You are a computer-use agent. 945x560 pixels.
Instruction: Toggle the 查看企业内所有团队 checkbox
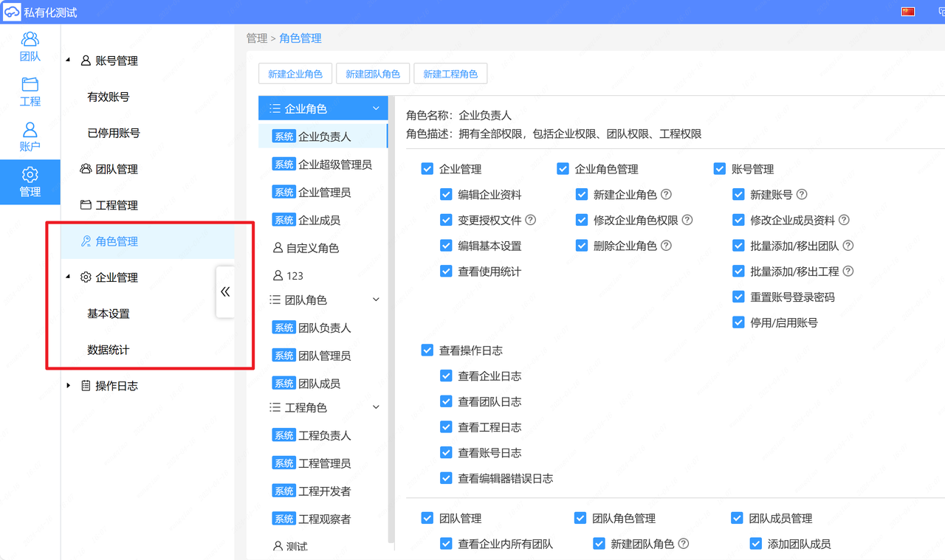[446, 544]
